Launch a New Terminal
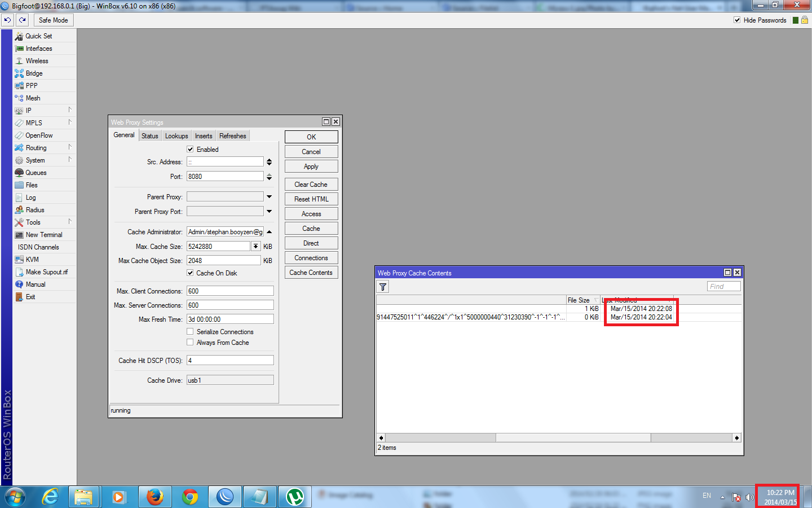 click(45, 235)
